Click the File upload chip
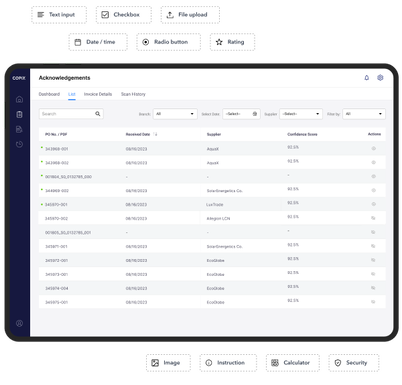 coord(190,15)
